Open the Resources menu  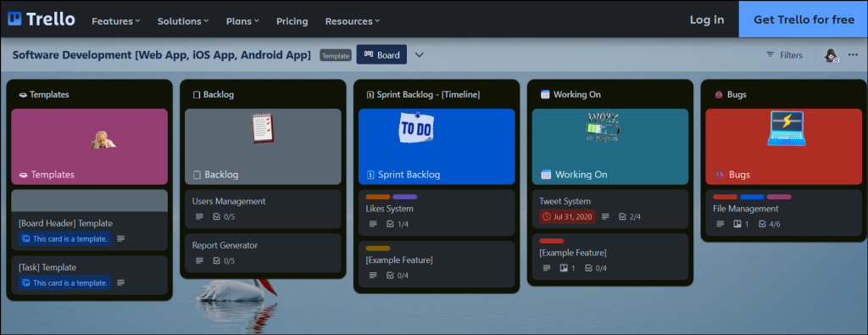(x=352, y=21)
